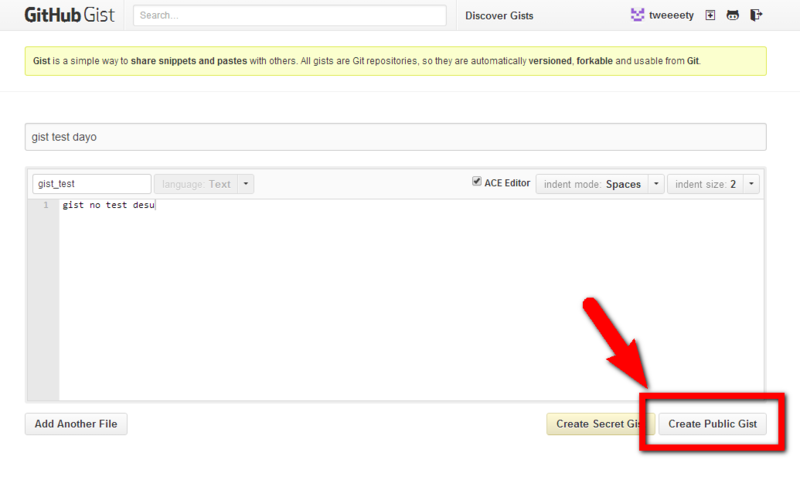Screen dimensions: 800x487
Task: Open GitHub via the octocat icon
Action: [x=733, y=15]
